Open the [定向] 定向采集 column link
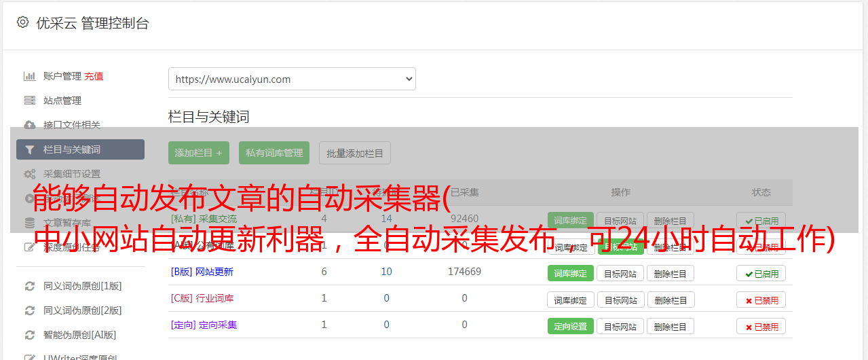 click(x=204, y=325)
